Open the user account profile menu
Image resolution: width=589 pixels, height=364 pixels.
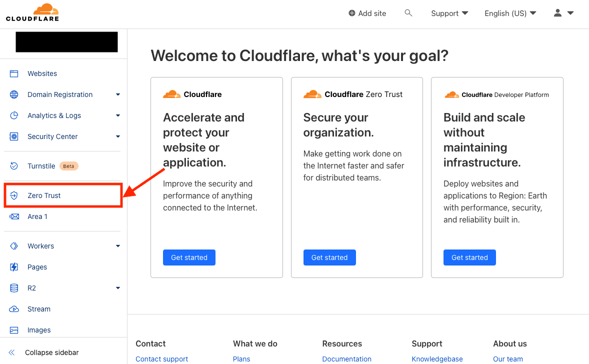click(x=563, y=13)
